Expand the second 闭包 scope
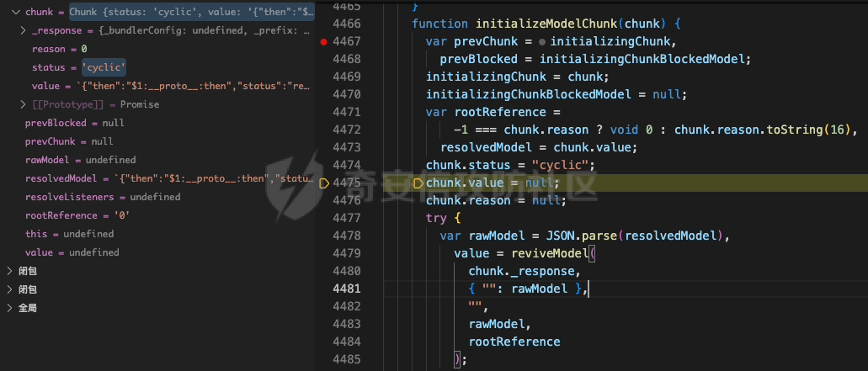This screenshot has height=371, width=868. (9, 289)
